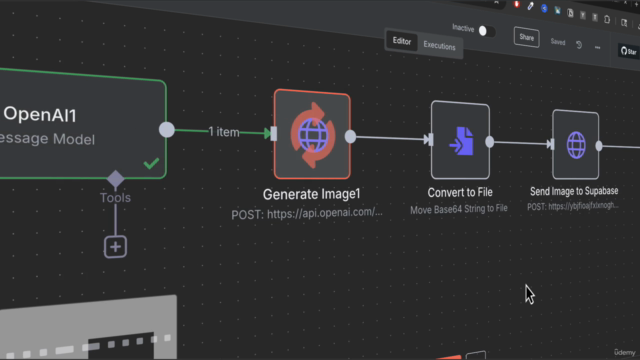This screenshot has width=640, height=360.
Task: Click the 'Send Image to Supabase' title
Action: click(x=574, y=191)
